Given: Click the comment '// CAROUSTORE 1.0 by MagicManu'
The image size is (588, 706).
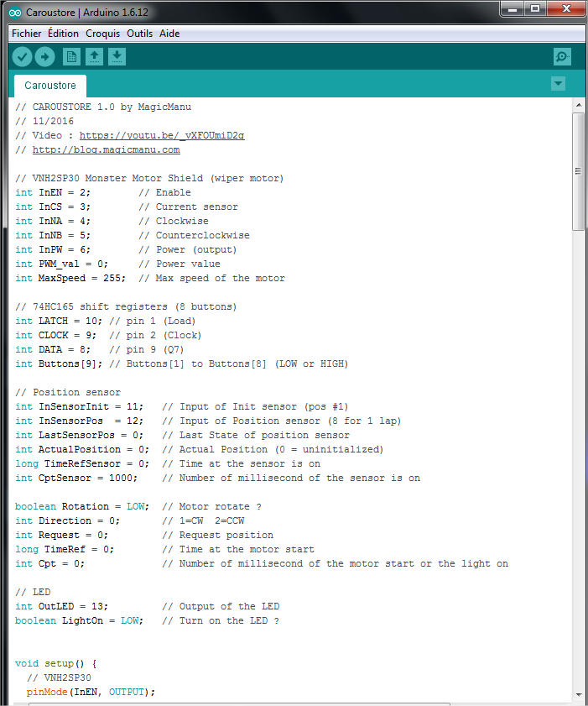Looking at the screenshot, I should point(103,107).
